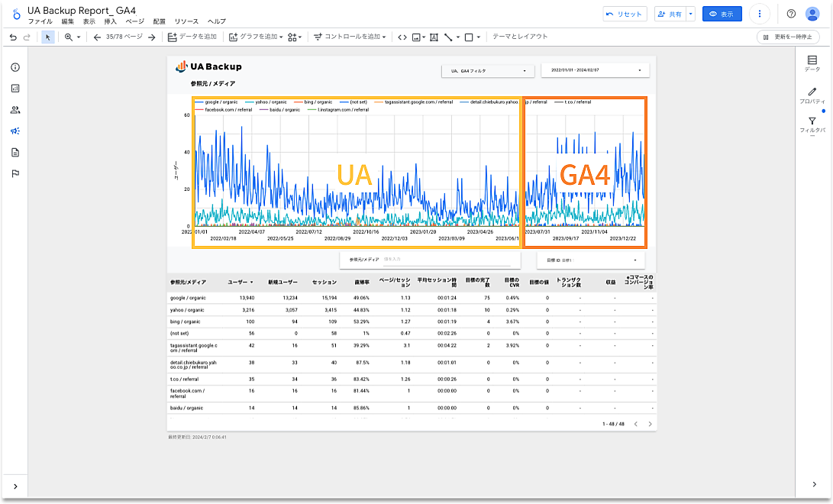The height and width of the screenshot is (504, 833).
Task: Open the リソース menu
Action: coord(186,21)
